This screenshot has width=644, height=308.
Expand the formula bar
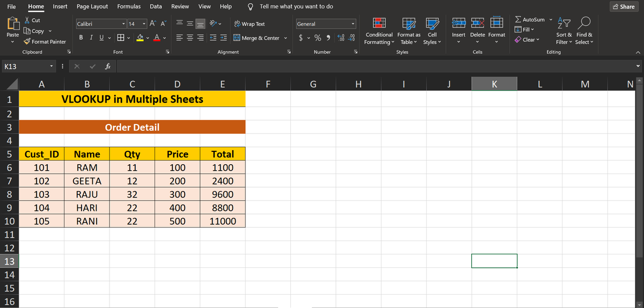tap(638, 67)
